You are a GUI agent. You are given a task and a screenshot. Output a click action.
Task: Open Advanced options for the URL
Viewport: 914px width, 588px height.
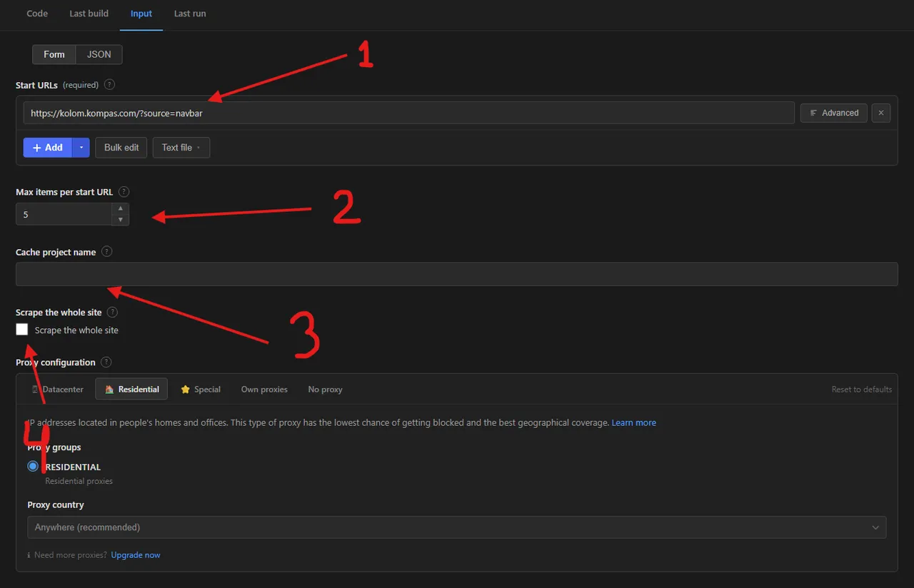[834, 113]
